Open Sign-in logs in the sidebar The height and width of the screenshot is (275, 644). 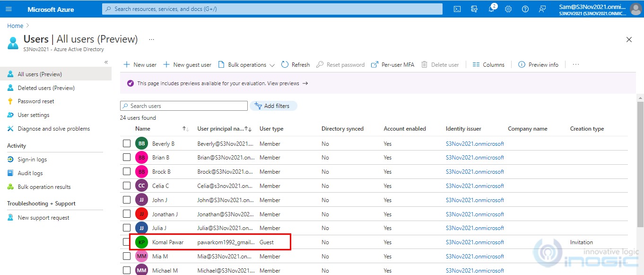coord(32,160)
